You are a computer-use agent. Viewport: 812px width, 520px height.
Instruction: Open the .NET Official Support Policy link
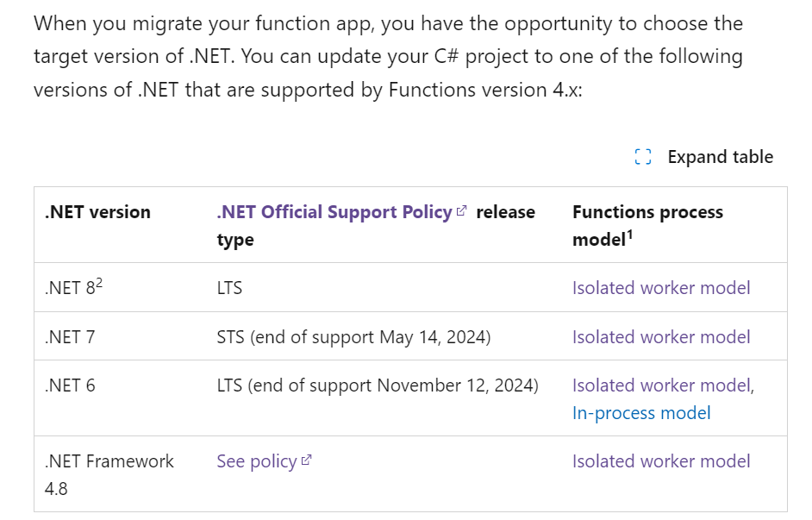[x=334, y=212]
